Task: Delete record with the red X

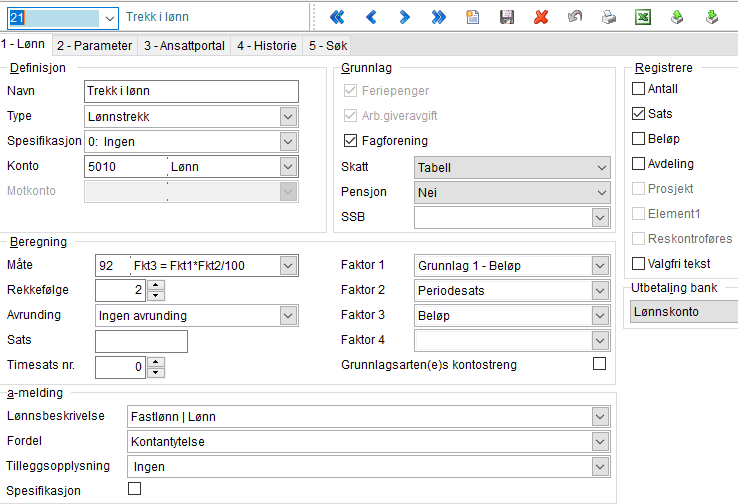Action: click(541, 17)
